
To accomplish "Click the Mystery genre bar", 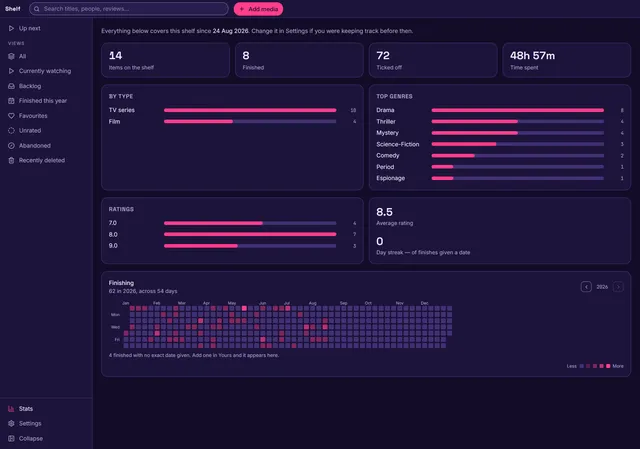I will [518, 133].
